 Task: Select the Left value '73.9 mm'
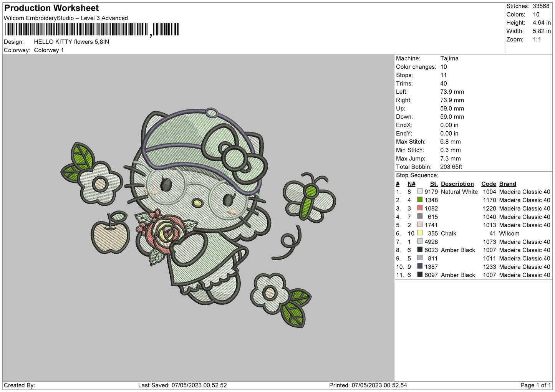click(452, 92)
